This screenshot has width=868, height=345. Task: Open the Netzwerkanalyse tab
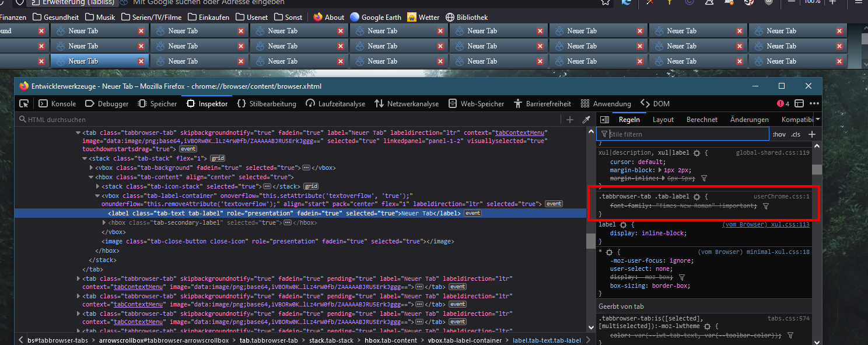(x=406, y=104)
